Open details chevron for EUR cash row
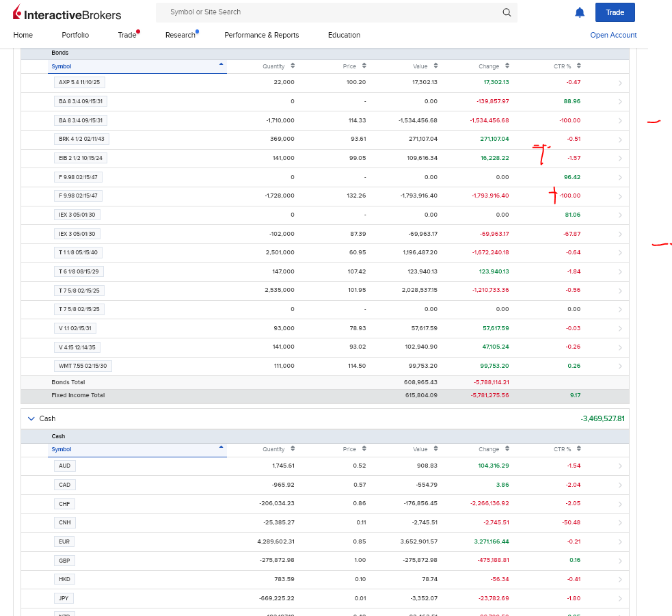Viewport: 672px width, 616px height. coord(620,542)
